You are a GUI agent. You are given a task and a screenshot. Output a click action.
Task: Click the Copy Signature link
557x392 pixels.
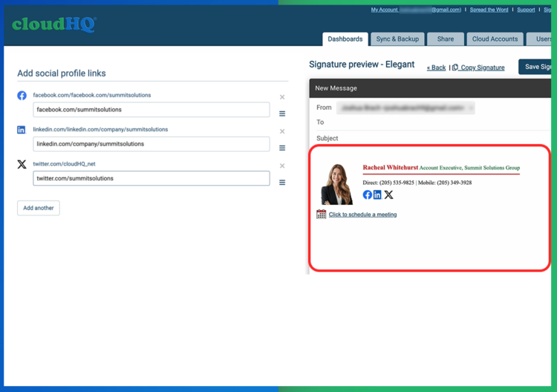pos(481,68)
